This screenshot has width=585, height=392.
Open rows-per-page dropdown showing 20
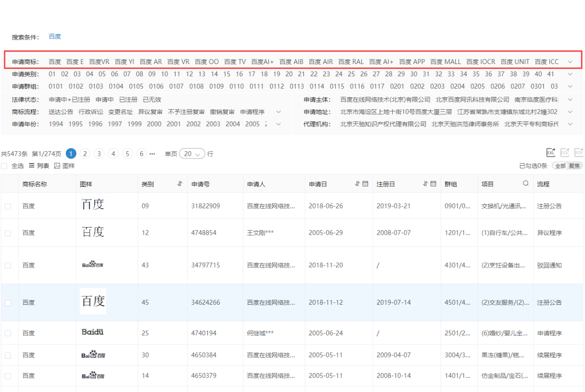(192, 154)
